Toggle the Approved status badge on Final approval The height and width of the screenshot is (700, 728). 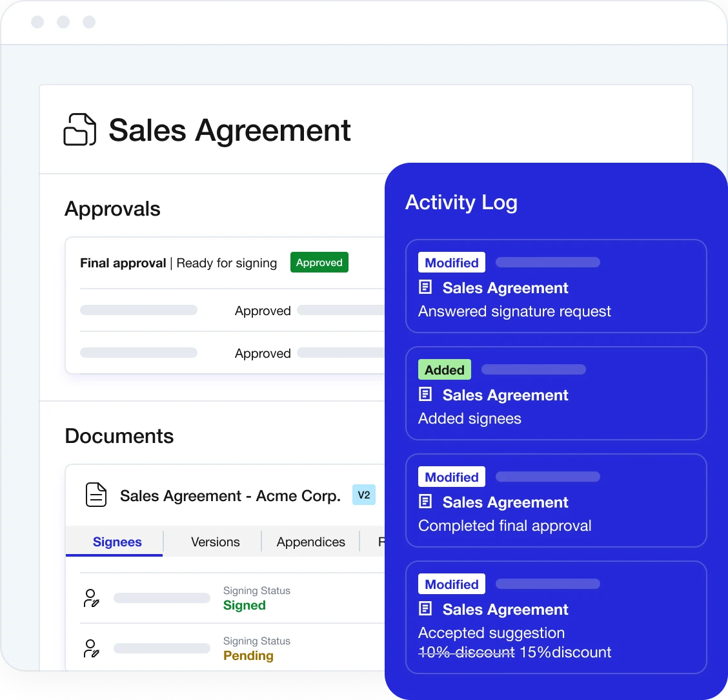pos(319,262)
